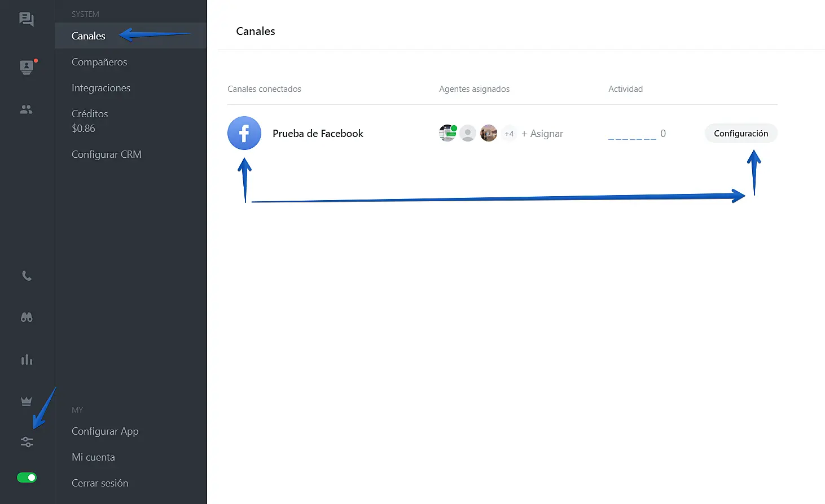
Task: Open Configuración for Prueba de Facebook
Action: 741,133
